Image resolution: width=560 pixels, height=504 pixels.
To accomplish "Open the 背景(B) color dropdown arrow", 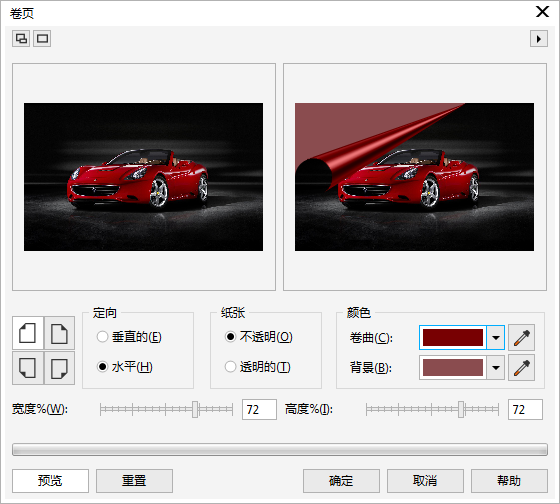I will pos(496,368).
